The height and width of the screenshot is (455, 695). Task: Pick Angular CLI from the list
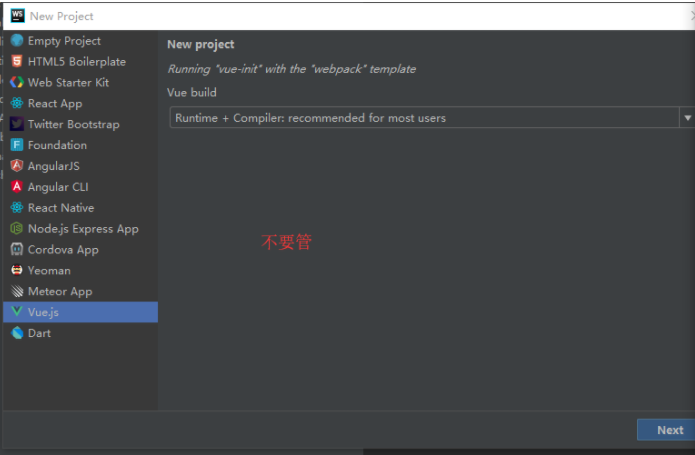(80, 187)
